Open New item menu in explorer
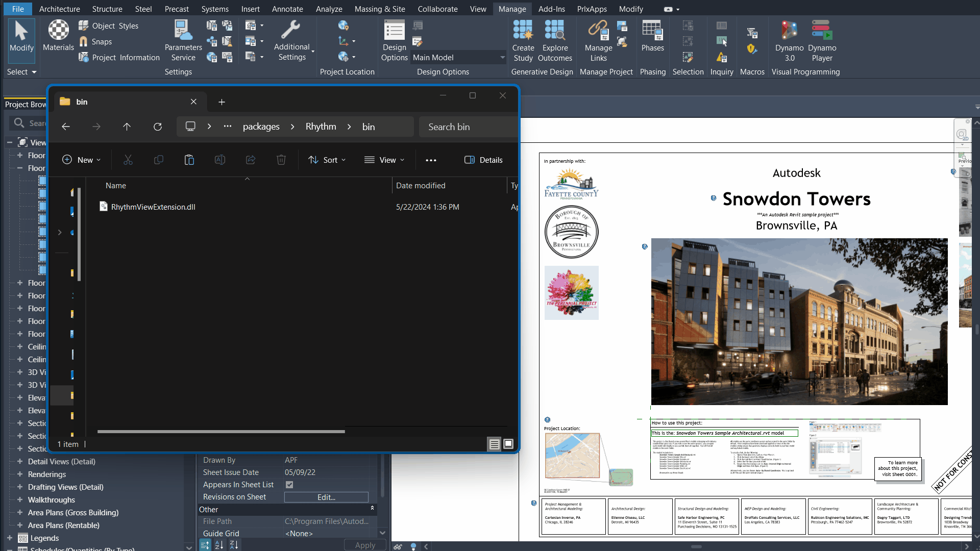The image size is (980, 551). coord(81,160)
